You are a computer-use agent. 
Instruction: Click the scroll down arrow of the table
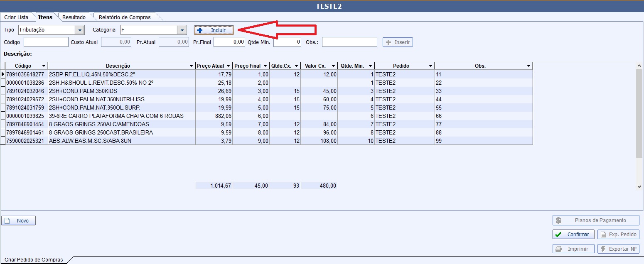coord(639,187)
